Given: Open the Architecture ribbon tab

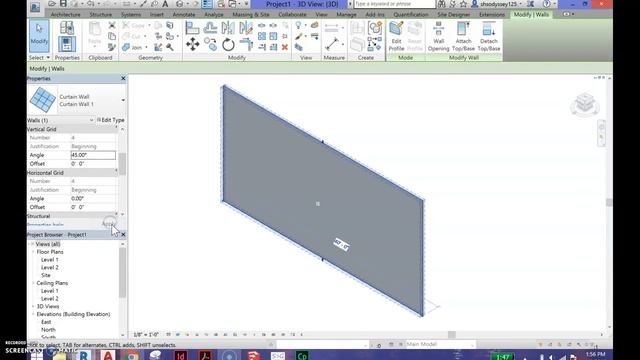Looking at the screenshot, I should click(65, 14).
